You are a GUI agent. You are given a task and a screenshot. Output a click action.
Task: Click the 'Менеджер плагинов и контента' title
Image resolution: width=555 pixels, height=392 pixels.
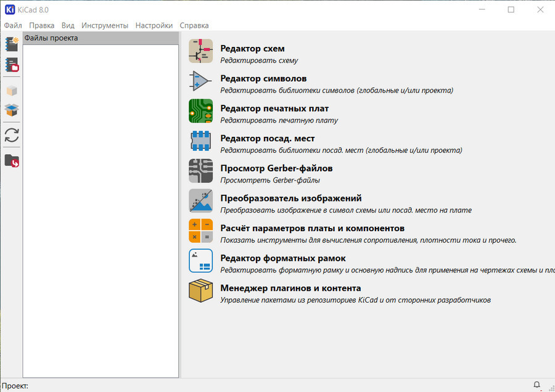click(290, 288)
